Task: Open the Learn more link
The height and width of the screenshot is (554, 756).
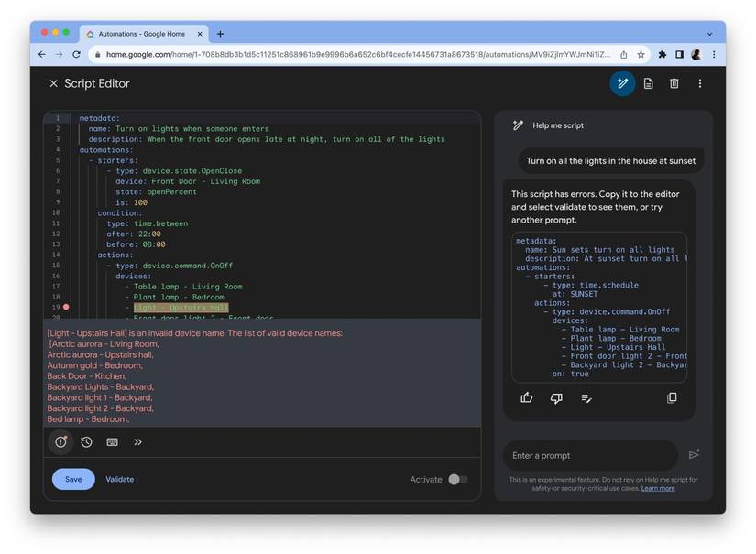Action: pyautogui.click(x=658, y=488)
